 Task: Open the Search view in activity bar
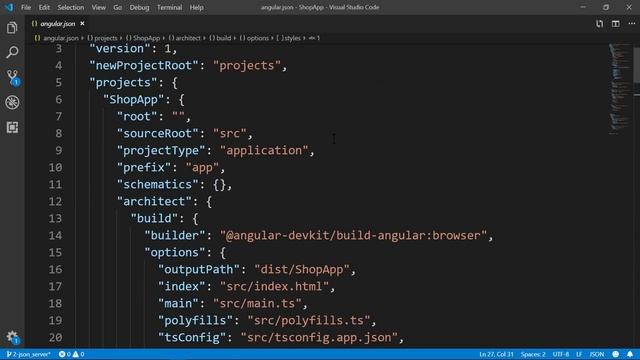tap(12, 52)
